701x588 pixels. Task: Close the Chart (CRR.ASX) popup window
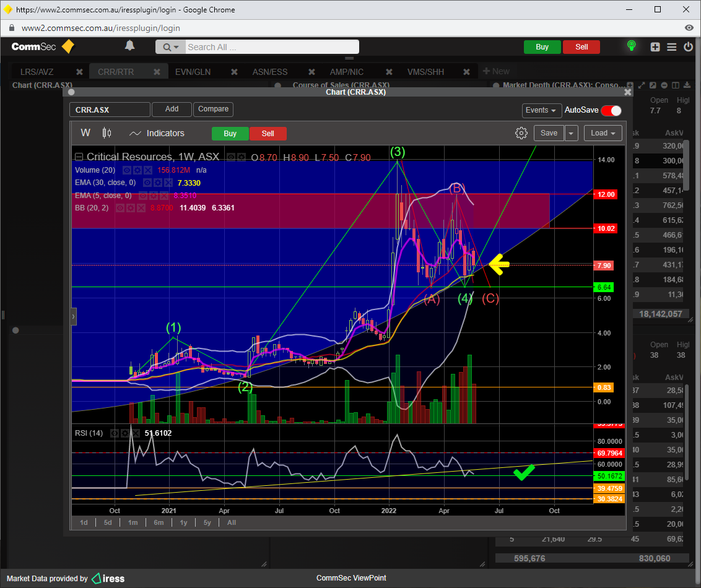click(627, 92)
